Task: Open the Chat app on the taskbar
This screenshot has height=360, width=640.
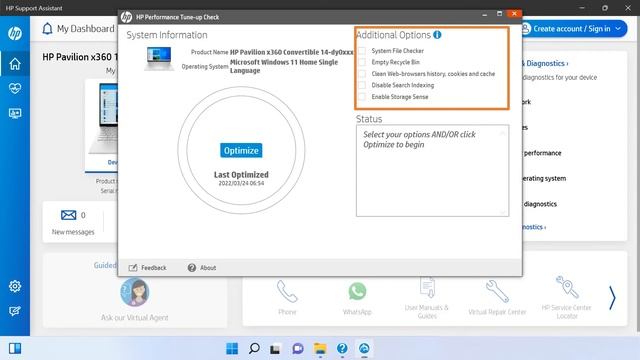Action: 298,349
